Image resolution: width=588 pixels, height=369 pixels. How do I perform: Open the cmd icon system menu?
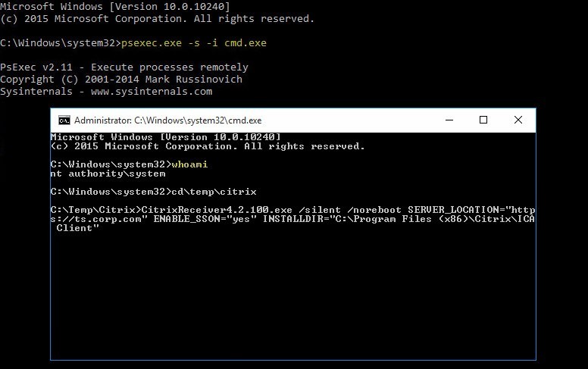click(x=64, y=120)
